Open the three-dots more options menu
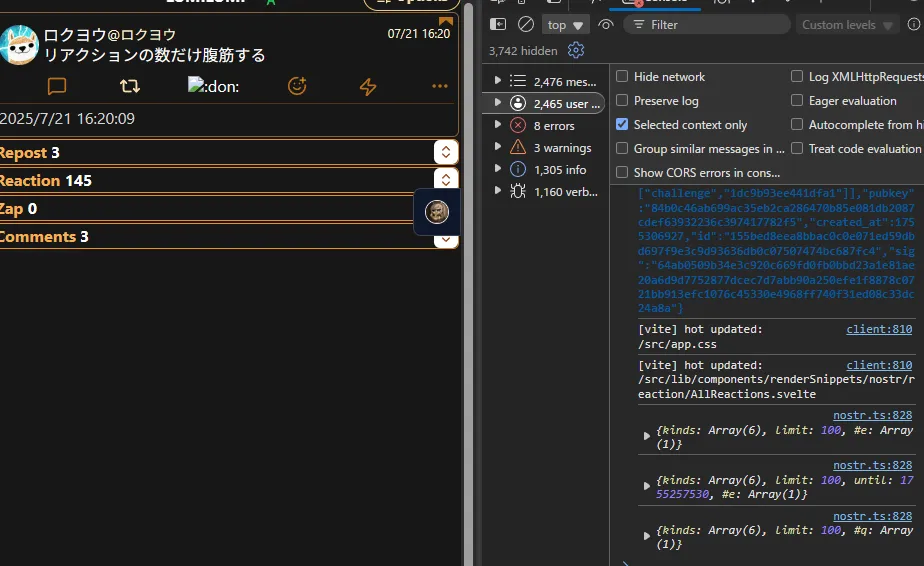The height and width of the screenshot is (566, 924). pos(440,87)
